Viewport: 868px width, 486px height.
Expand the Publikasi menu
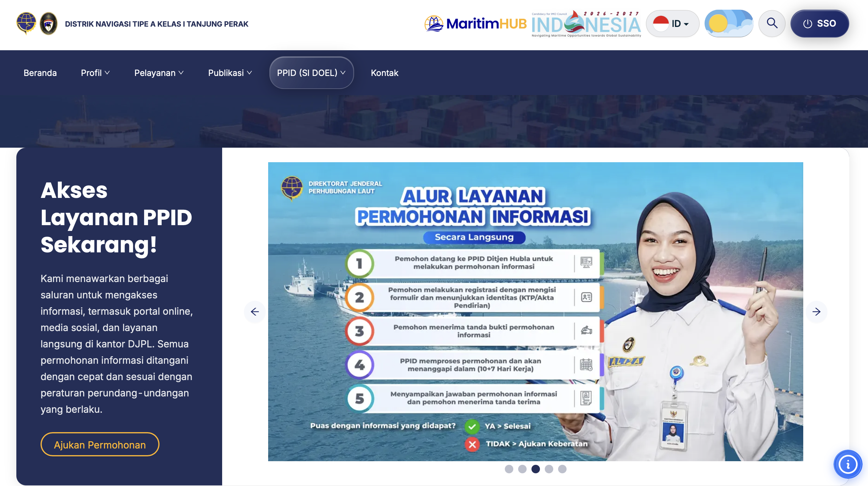(230, 73)
